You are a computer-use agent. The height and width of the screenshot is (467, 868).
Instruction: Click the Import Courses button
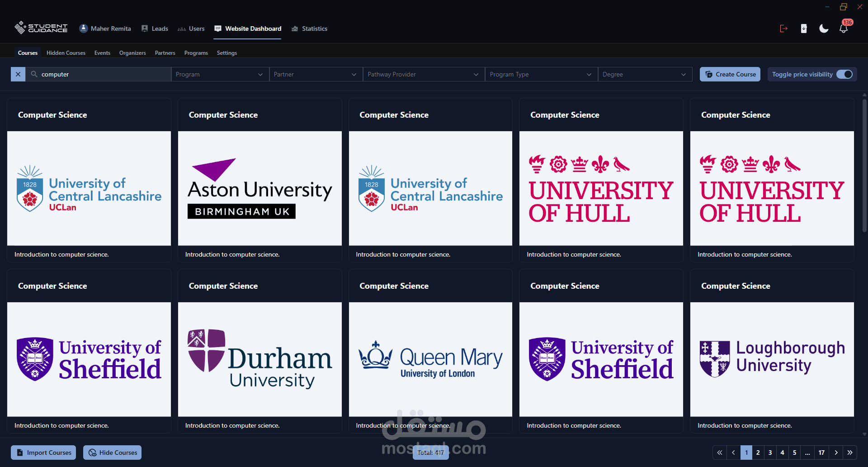[x=43, y=453]
